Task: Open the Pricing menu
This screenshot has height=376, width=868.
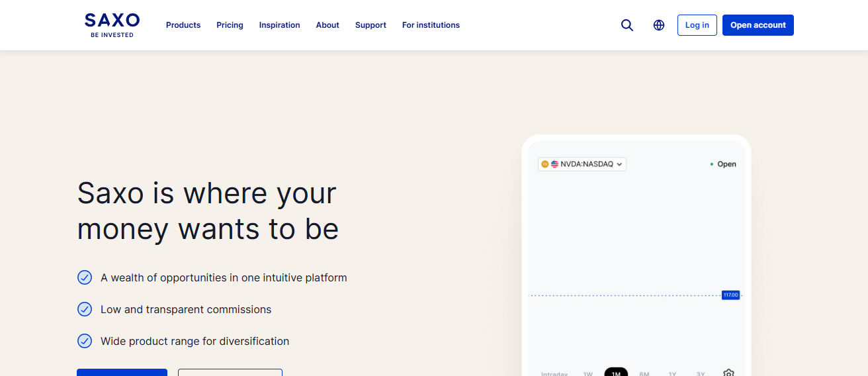Action: pos(230,25)
